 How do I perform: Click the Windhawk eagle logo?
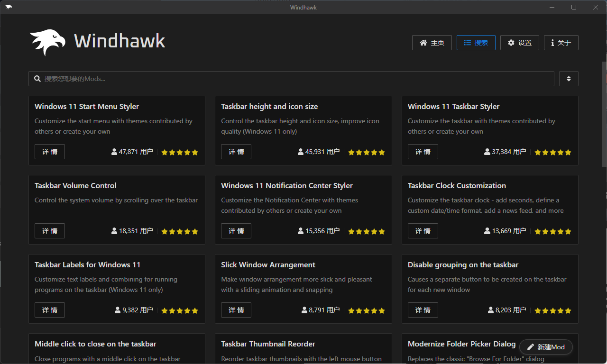(x=47, y=41)
